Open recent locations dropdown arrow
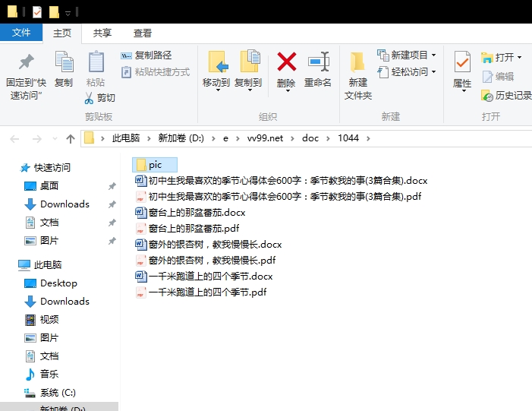532x411 pixels. coord(55,138)
